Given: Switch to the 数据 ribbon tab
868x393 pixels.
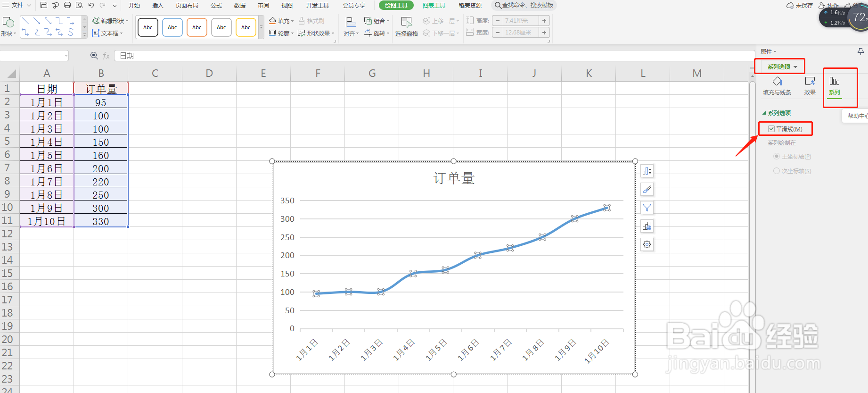Looking at the screenshot, I should pyautogui.click(x=240, y=5).
